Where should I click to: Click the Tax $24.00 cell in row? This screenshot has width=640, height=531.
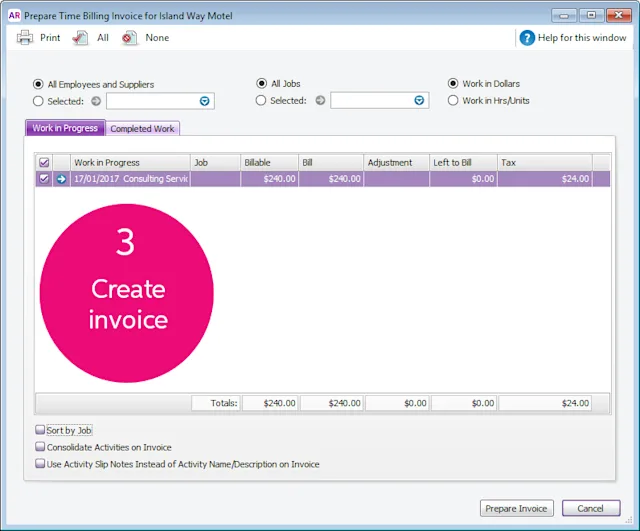click(545, 179)
